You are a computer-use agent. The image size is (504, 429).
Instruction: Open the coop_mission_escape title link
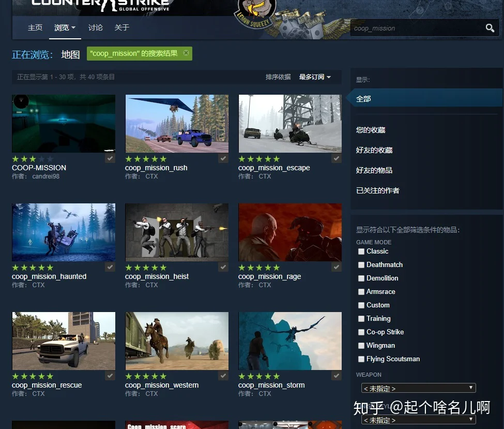274,168
